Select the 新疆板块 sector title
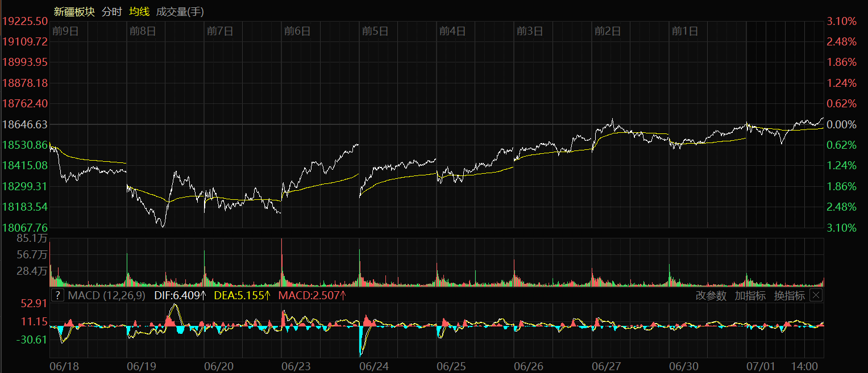The height and width of the screenshot is (373, 868). [74, 11]
